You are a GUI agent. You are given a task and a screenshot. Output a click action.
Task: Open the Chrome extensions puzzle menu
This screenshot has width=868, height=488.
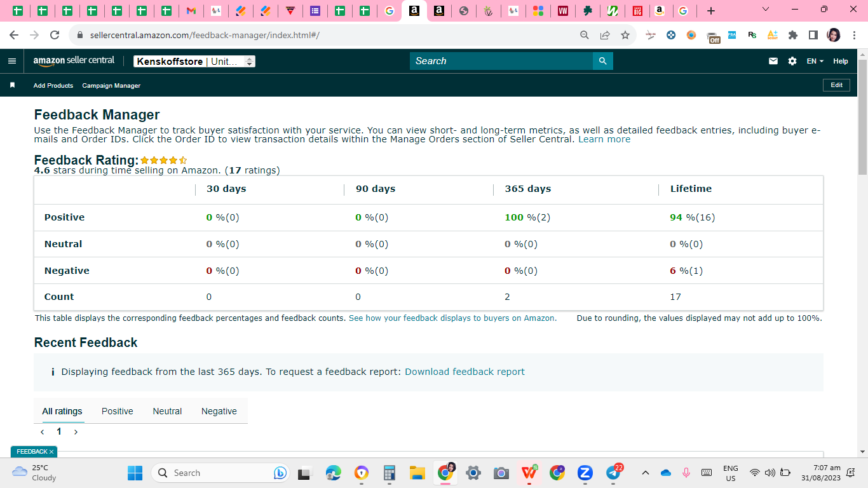click(x=793, y=35)
